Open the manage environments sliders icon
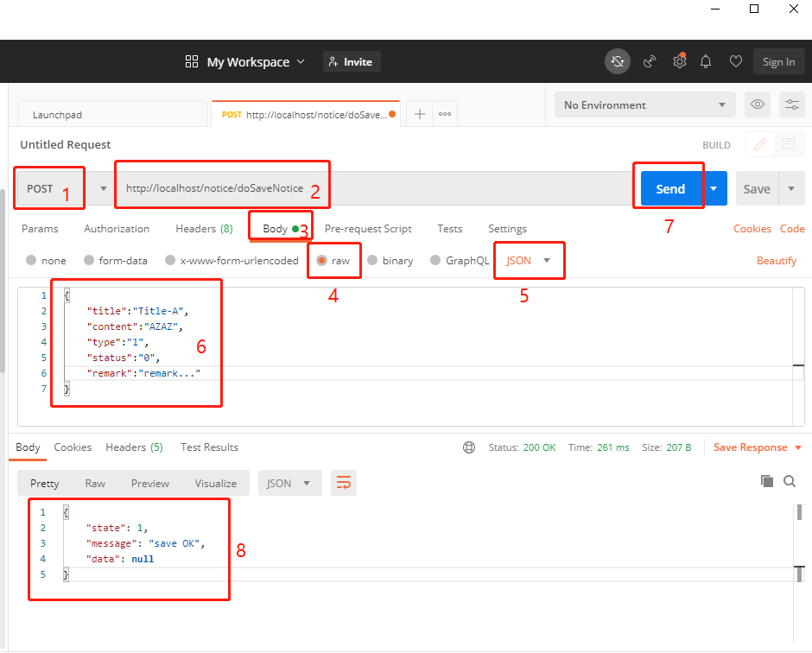 pos(792,105)
